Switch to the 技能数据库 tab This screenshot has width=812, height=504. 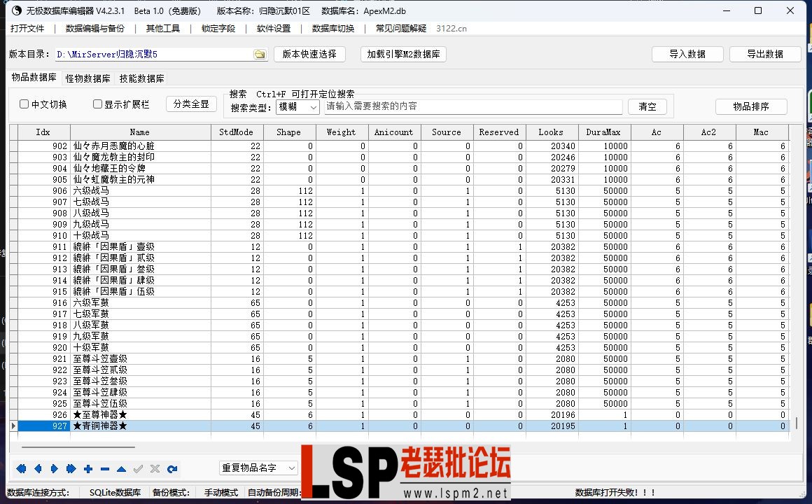click(x=142, y=78)
